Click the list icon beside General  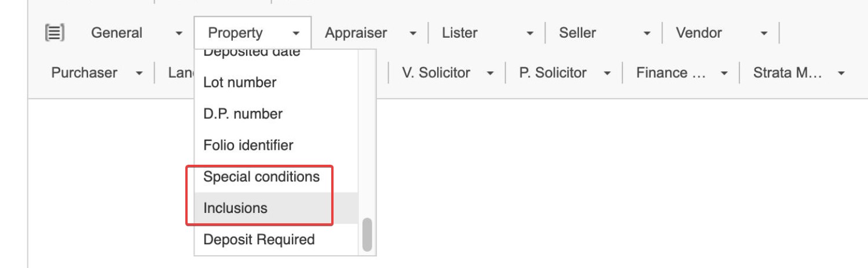tap(55, 33)
